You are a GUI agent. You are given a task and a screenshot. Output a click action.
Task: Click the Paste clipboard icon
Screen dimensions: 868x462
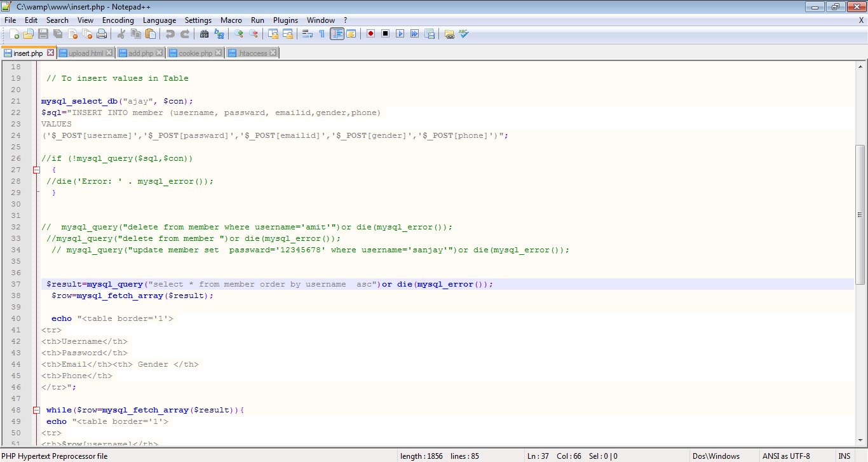click(151, 34)
